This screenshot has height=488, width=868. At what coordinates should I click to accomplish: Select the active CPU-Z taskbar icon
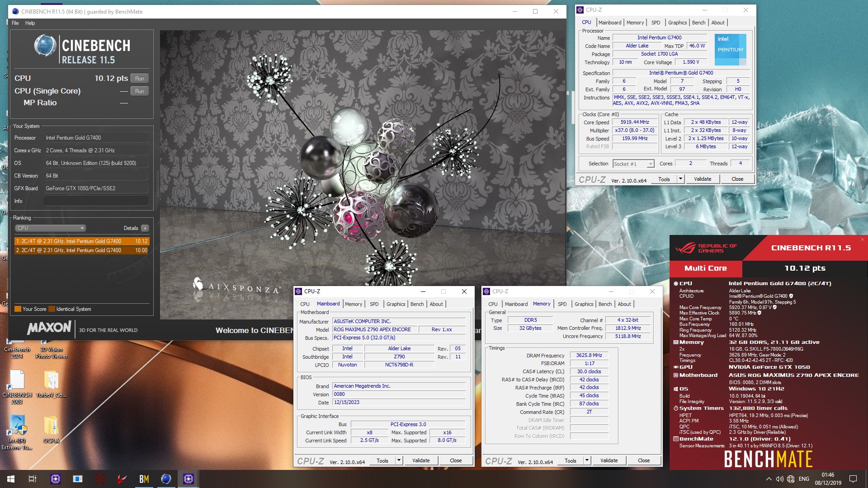[189, 479]
